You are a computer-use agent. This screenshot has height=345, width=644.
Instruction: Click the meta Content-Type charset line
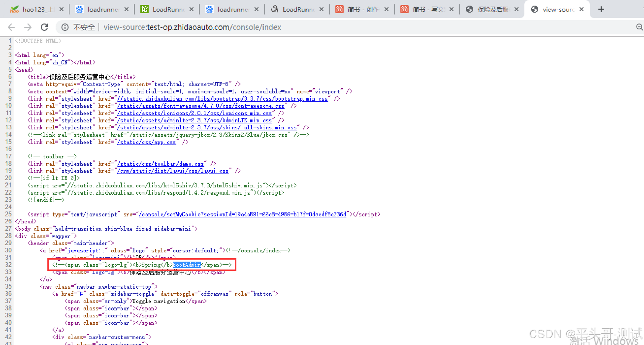[134, 84]
